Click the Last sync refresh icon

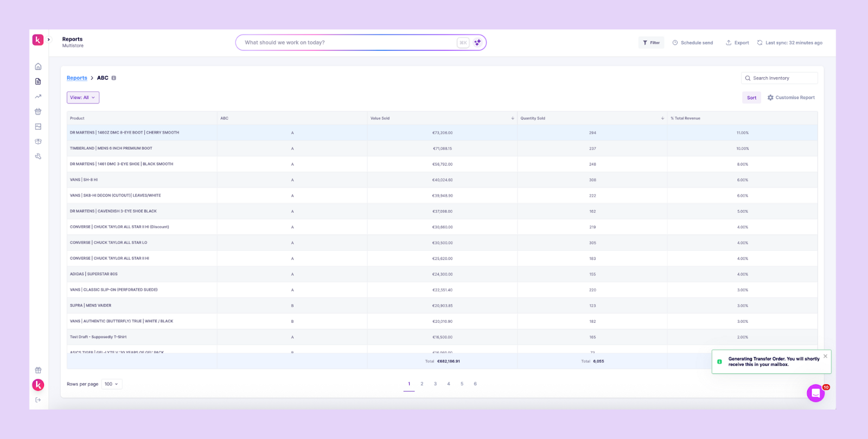click(759, 42)
